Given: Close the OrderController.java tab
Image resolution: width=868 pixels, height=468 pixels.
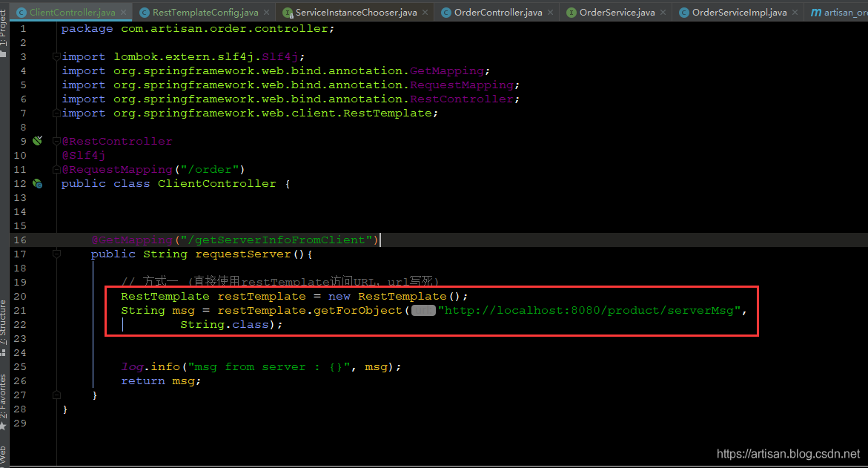Looking at the screenshot, I should [x=550, y=13].
